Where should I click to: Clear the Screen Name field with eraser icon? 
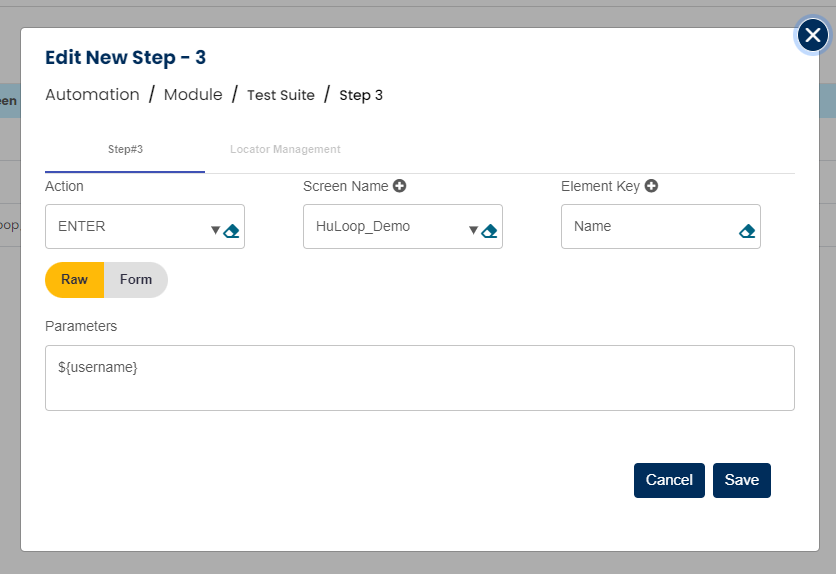tap(490, 231)
